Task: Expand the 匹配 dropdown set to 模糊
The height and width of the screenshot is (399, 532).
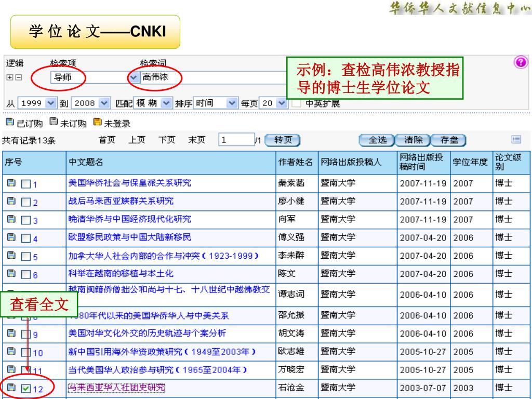Action: 152,103
